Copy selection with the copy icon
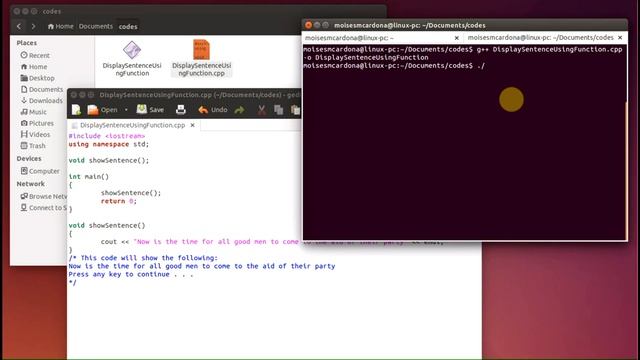640x360 pixels. click(279, 109)
